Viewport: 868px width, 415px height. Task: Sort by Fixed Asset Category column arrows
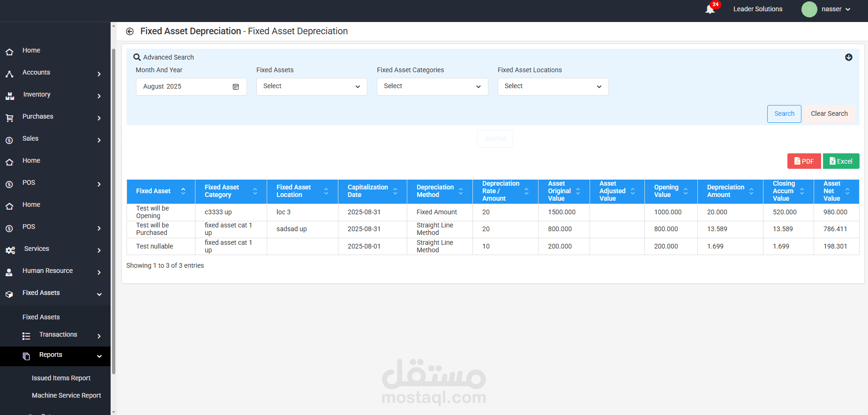pyautogui.click(x=255, y=191)
